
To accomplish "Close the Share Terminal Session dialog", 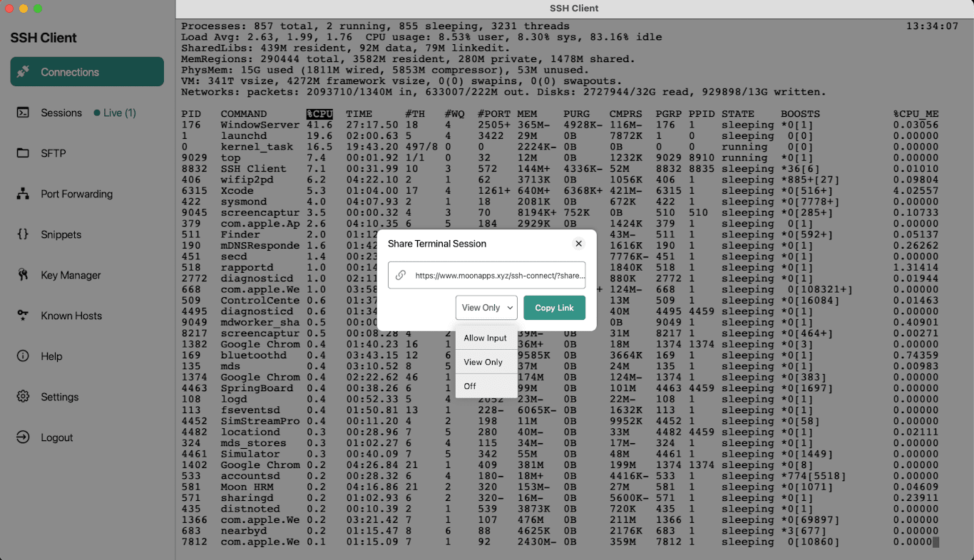I will [579, 244].
